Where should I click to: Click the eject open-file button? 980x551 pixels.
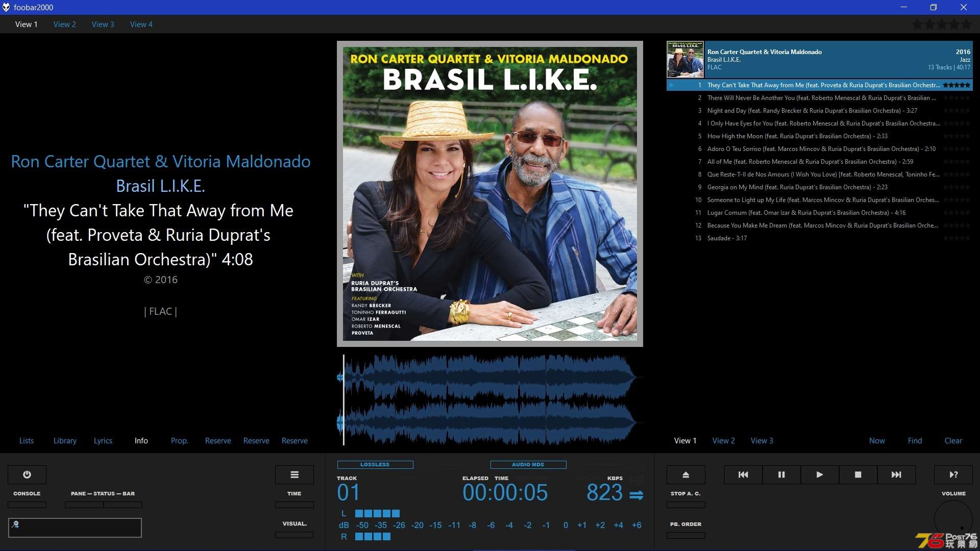coord(686,474)
